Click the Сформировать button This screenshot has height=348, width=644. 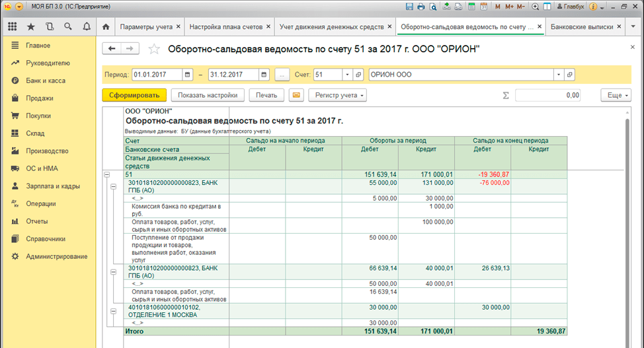tap(134, 95)
